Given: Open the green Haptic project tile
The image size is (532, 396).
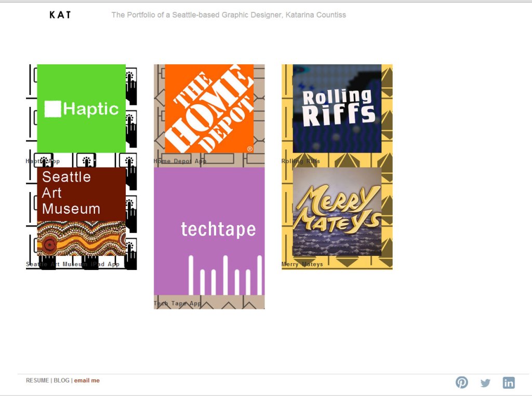Looking at the screenshot, I should pos(81,108).
